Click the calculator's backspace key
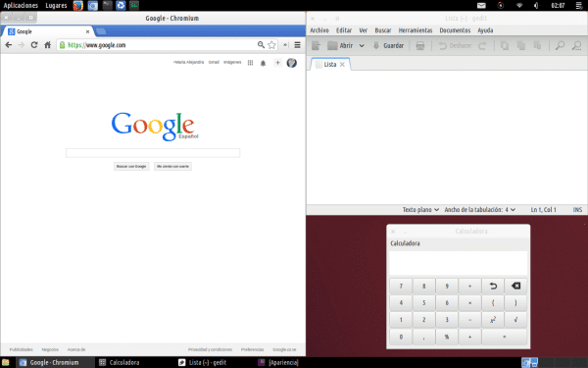The width and height of the screenshot is (588, 368). point(516,287)
